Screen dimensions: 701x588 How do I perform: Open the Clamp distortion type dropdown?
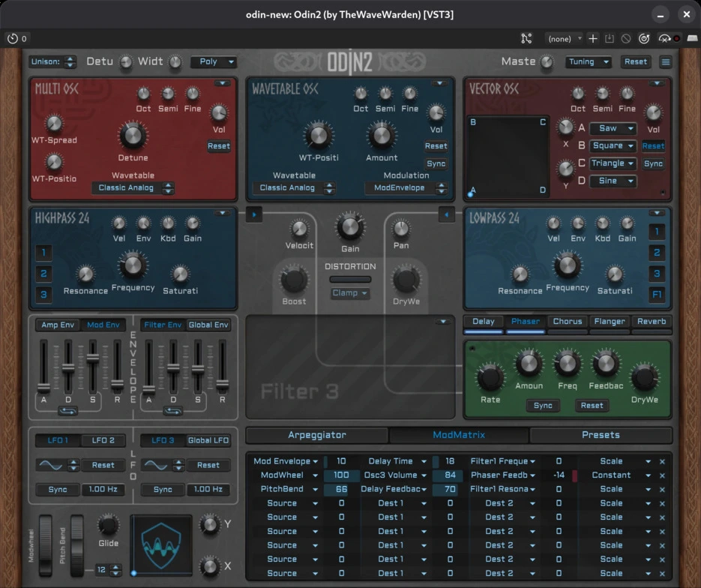point(350,293)
